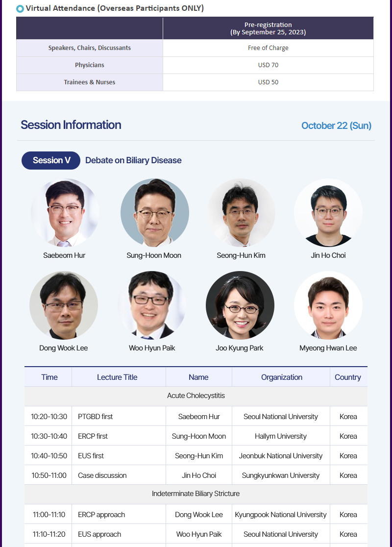Click the Indeterminate Biliary Stricture section row
Image resolution: width=392 pixels, height=547 pixels.
[196, 494]
